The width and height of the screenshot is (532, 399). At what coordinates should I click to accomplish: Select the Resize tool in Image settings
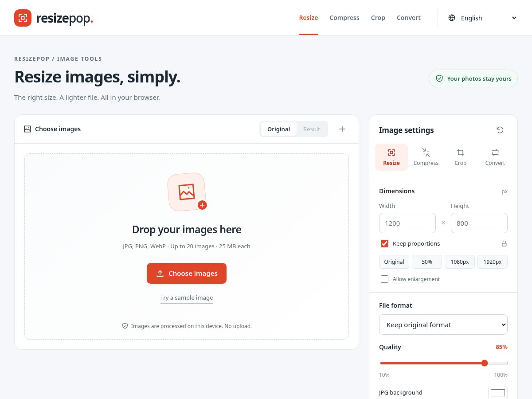click(x=391, y=157)
